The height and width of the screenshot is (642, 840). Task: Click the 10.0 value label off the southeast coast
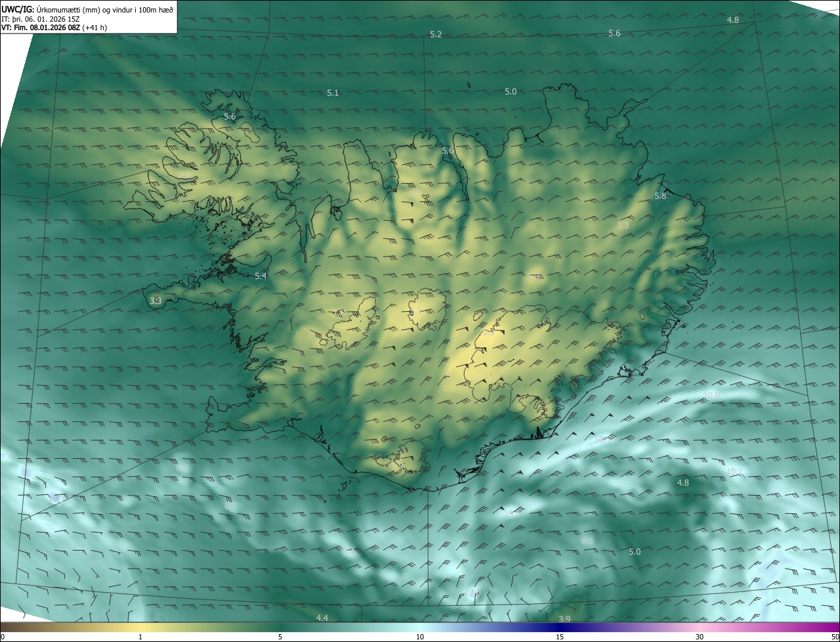[711, 395]
